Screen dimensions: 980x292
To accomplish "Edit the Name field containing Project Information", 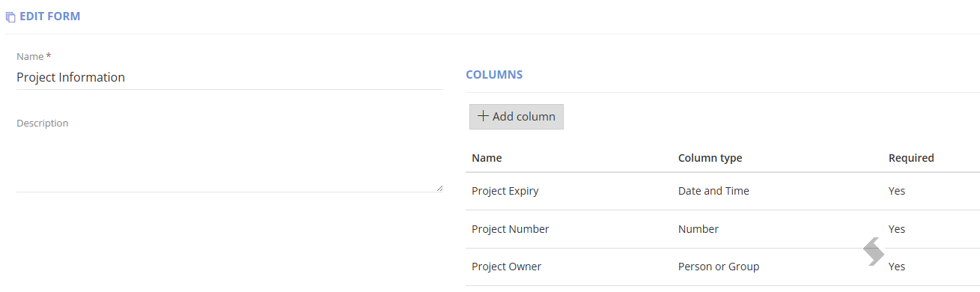I will 230,77.
